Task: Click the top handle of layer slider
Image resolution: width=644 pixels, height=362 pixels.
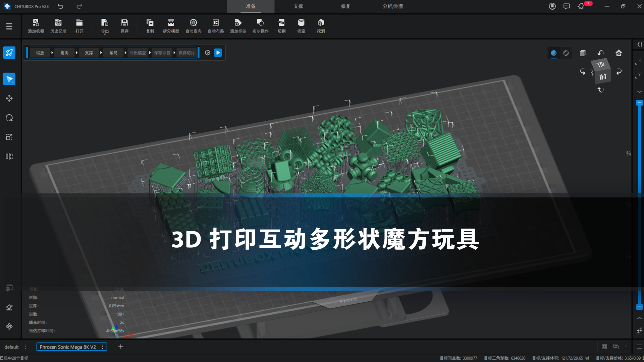Action: point(639,103)
